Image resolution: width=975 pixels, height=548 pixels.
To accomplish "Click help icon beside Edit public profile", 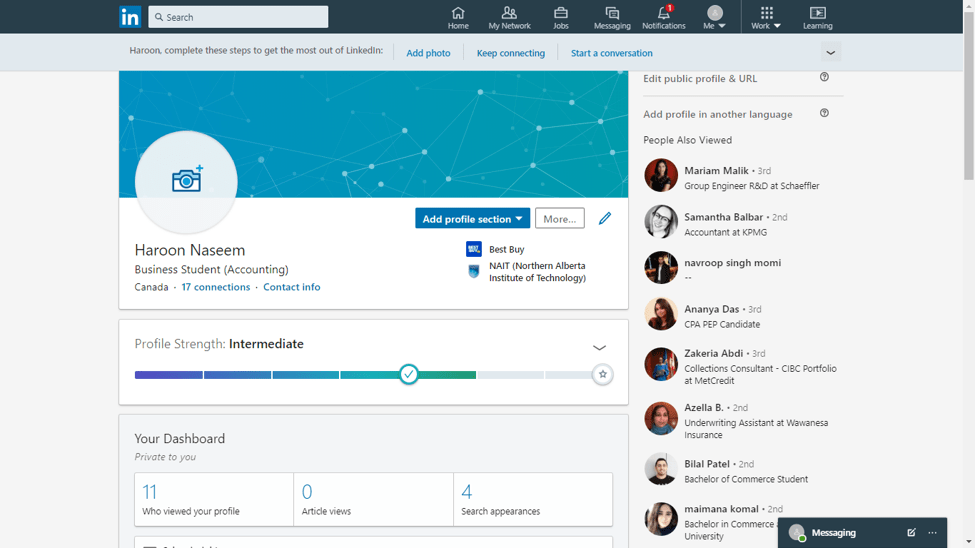I will click(x=824, y=77).
